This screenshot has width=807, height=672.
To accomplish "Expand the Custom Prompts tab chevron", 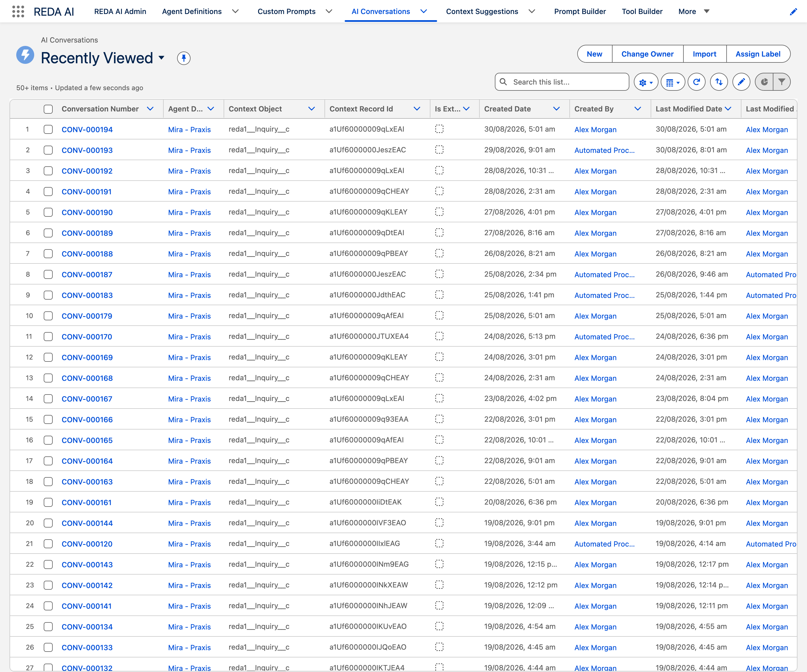I will tap(329, 11).
